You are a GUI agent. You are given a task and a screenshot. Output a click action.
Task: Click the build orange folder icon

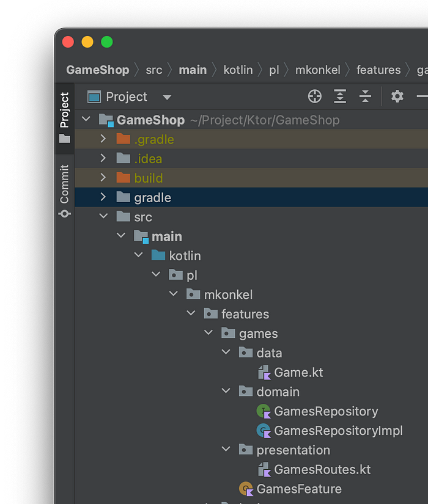(x=124, y=177)
